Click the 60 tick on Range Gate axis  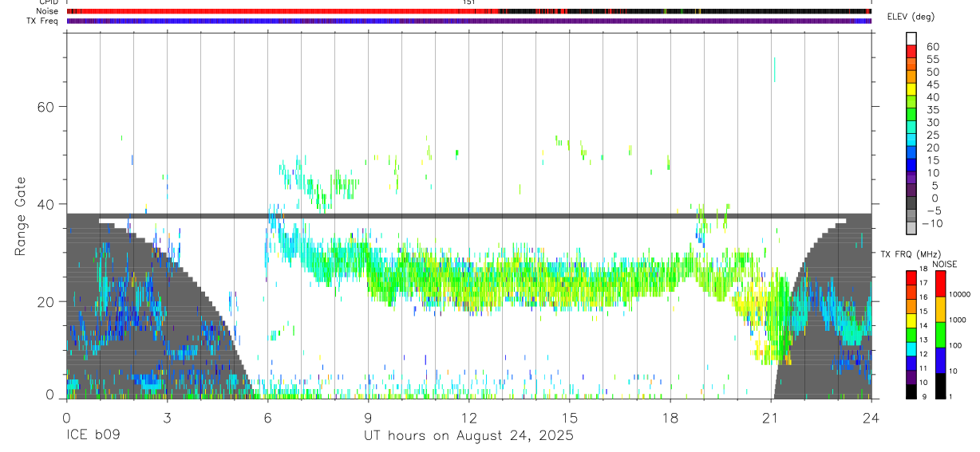46,107
